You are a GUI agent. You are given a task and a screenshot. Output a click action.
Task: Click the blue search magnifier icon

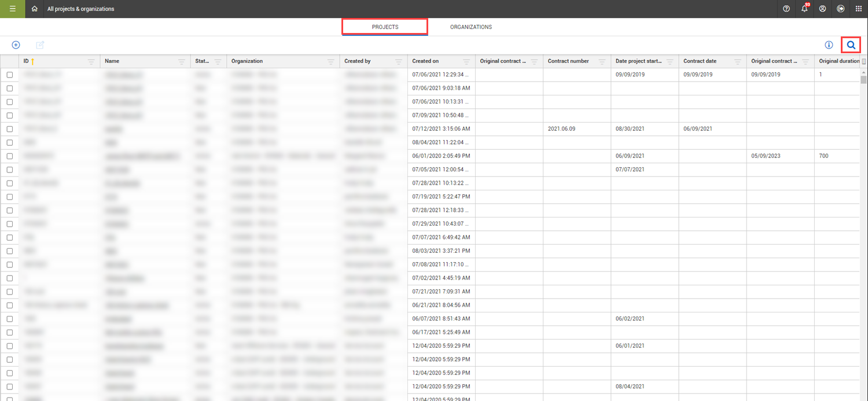pyautogui.click(x=851, y=45)
